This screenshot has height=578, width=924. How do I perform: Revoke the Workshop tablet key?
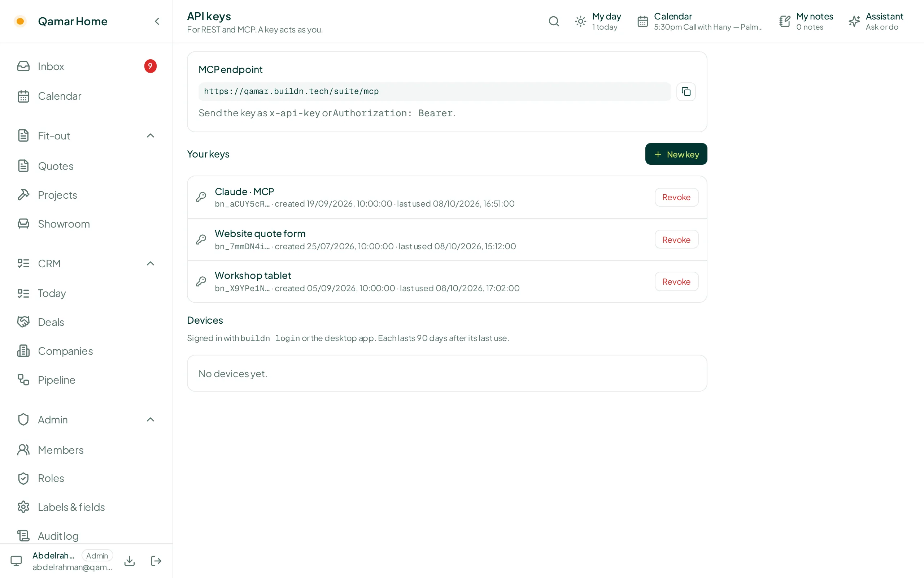(676, 282)
